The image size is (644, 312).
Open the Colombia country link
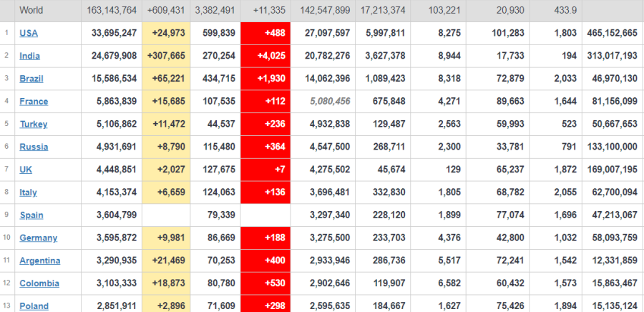tap(39, 283)
